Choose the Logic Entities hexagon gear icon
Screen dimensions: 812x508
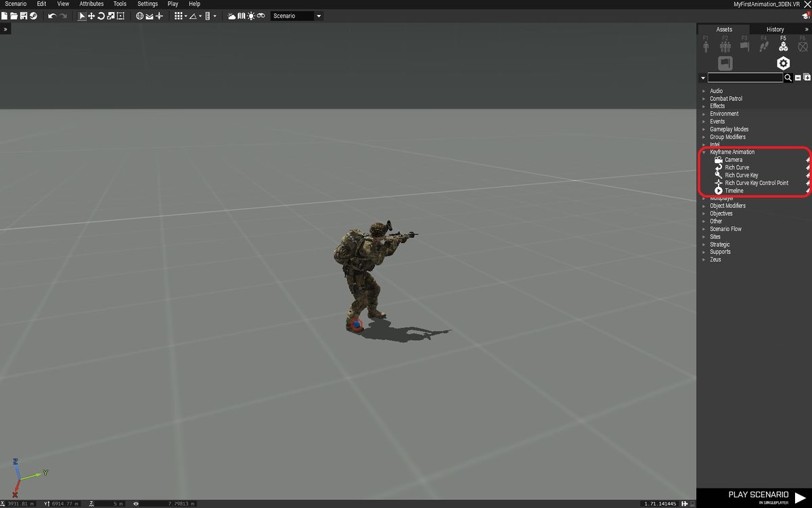click(783, 64)
